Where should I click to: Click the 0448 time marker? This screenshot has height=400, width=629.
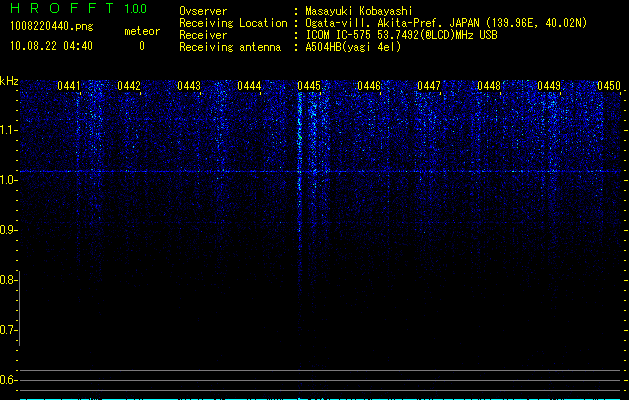click(489, 85)
